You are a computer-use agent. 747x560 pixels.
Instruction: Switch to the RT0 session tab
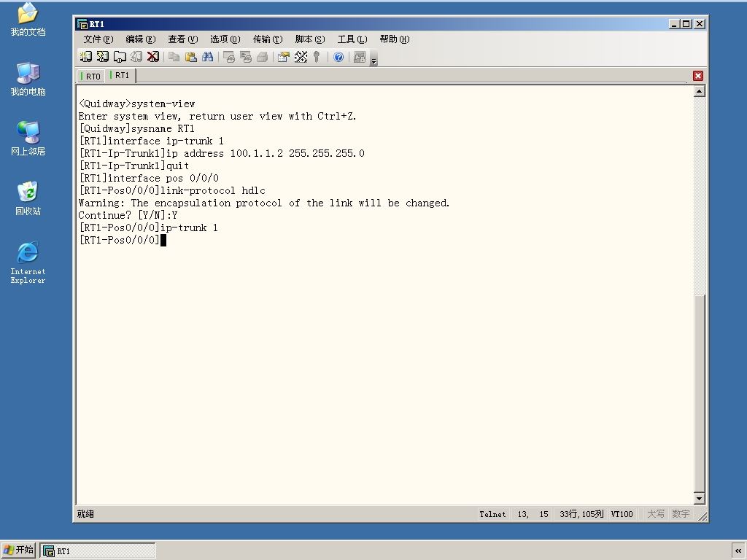(x=90, y=76)
